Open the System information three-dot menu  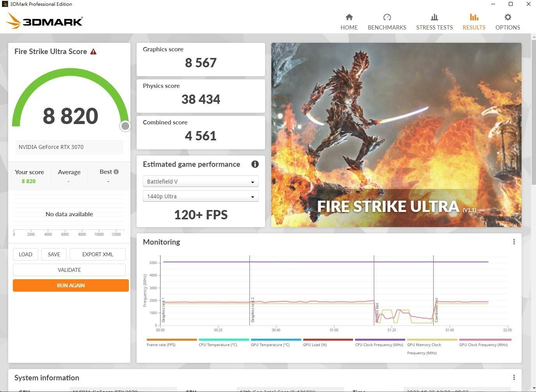(514, 378)
